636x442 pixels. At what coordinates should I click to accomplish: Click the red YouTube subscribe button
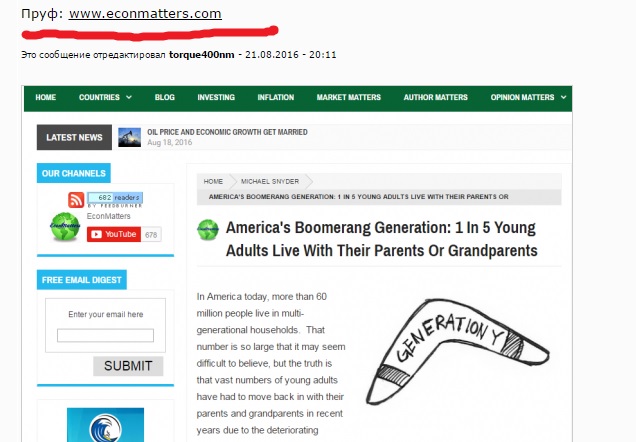tap(114, 234)
